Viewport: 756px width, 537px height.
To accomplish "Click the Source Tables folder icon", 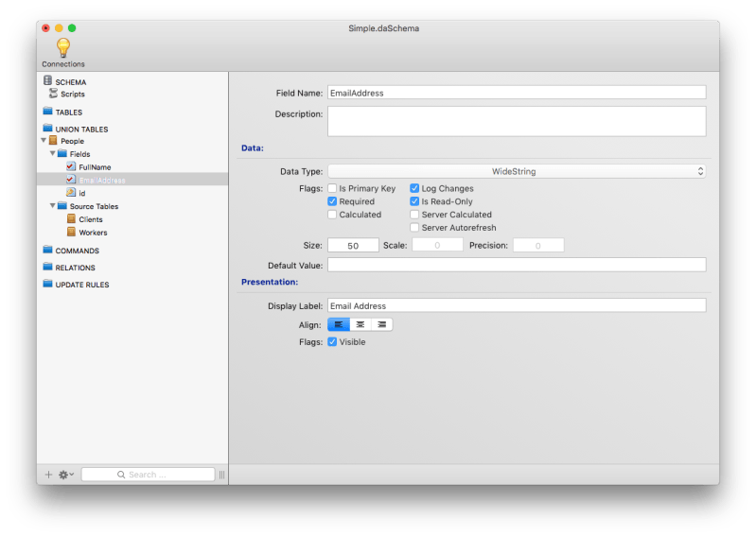I will 62,206.
